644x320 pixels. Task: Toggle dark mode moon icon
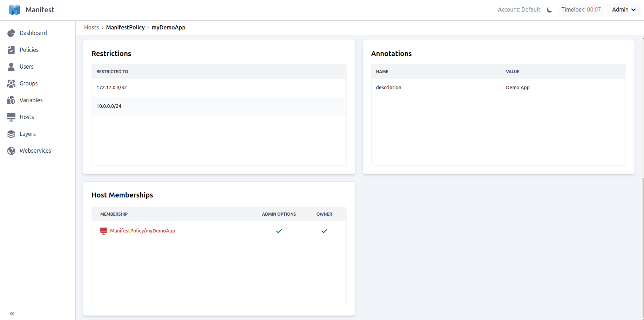pyautogui.click(x=549, y=10)
